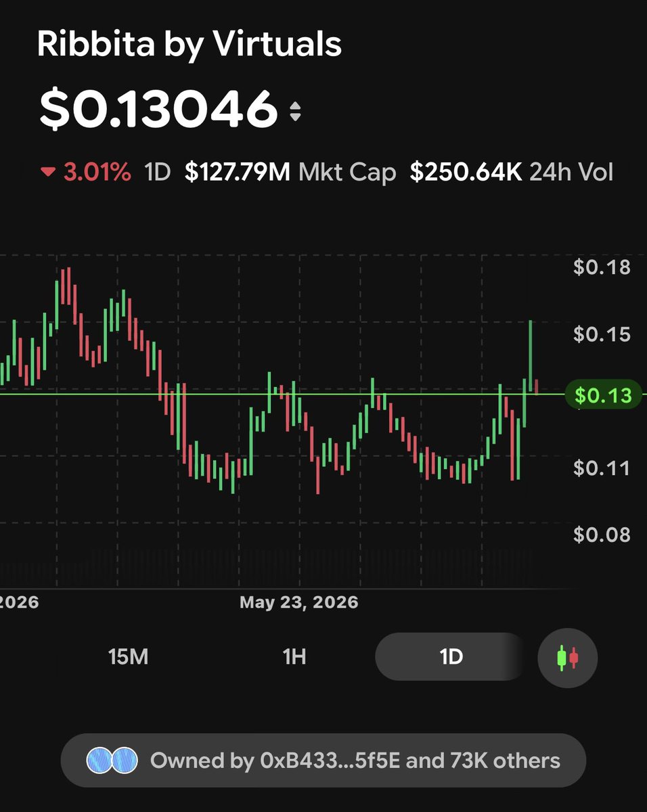Click the red 3.01% change indicator

point(86,173)
